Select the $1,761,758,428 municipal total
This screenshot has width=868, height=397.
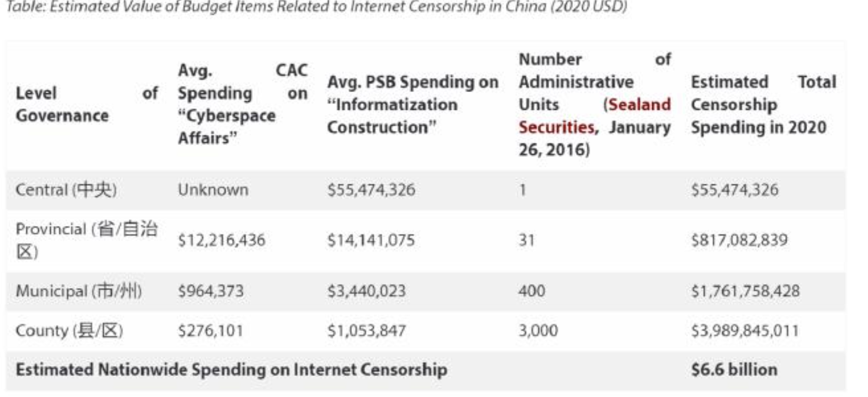[x=745, y=291]
